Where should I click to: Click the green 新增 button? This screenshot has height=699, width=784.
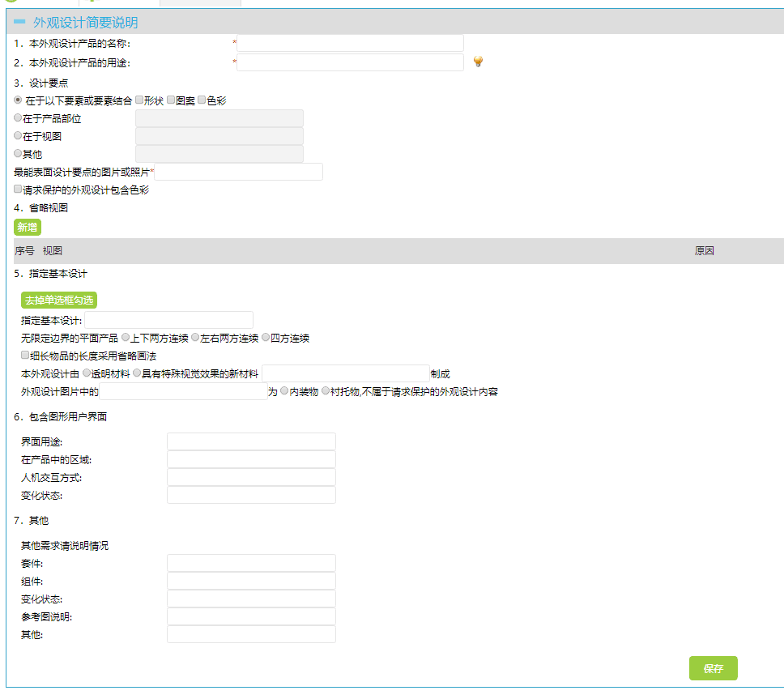[27, 228]
